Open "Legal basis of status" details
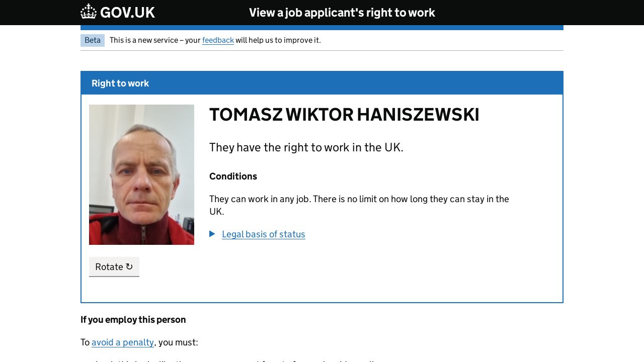The width and height of the screenshot is (644, 362). (x=263, y=234)
